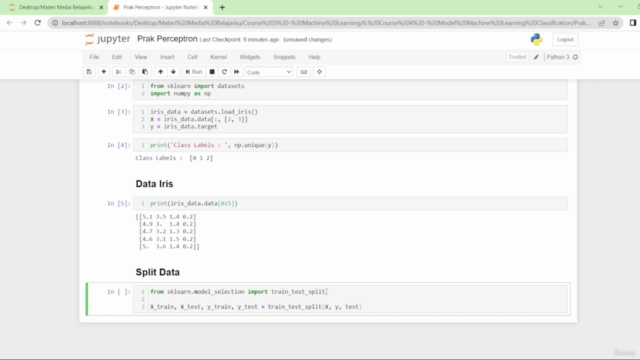Screen dimensions: 640x360
Task: Open the Cell menu
Action: [192, 57]
